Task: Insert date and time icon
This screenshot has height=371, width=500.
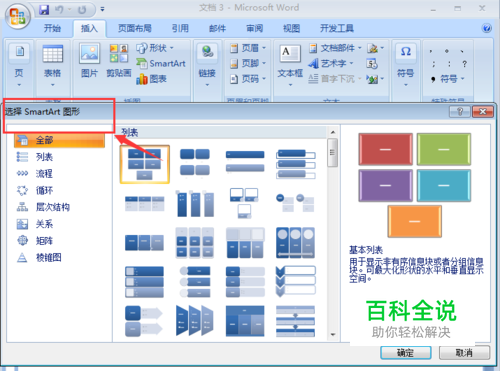Action: pyautogui.click(x=372, y=63)
